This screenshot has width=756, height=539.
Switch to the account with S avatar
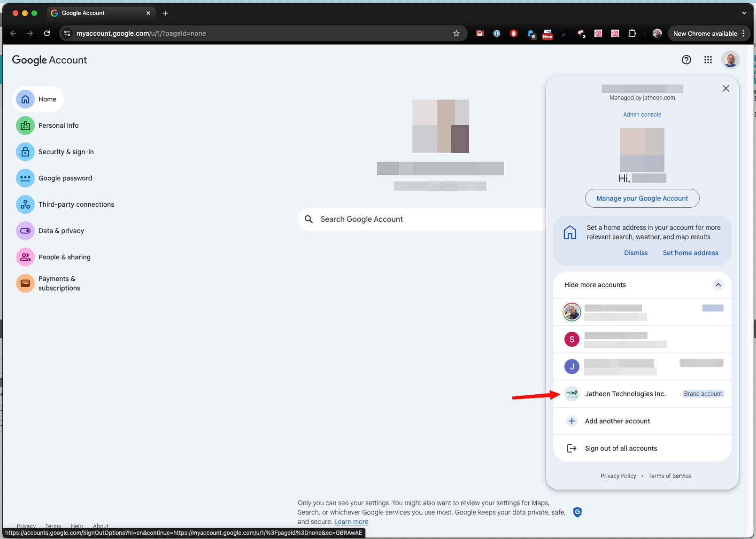642,339
